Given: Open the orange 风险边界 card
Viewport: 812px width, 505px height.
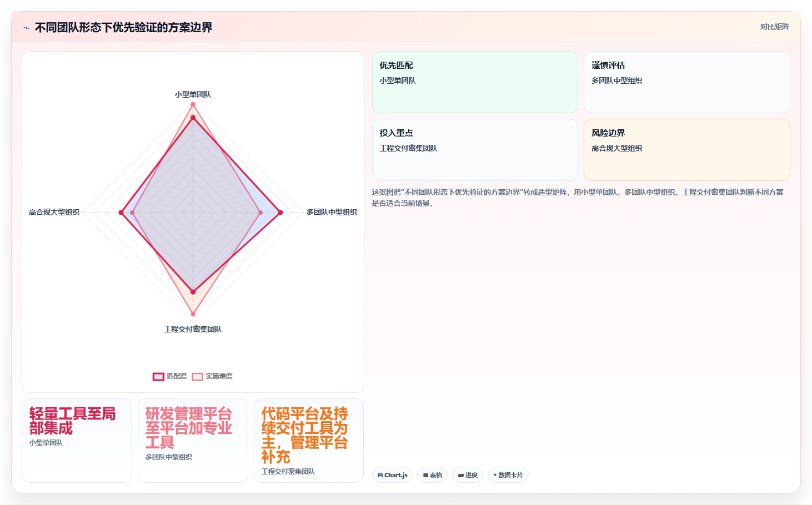Looking at the screenshot, I should coord(686,150).
